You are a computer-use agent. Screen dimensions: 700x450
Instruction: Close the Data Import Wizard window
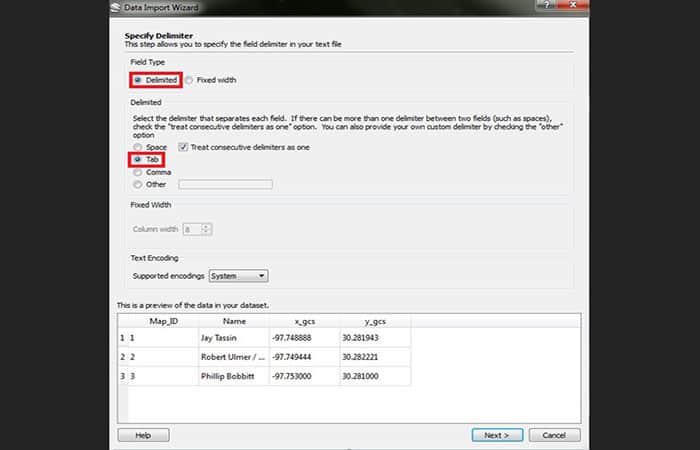pos(573,4)
